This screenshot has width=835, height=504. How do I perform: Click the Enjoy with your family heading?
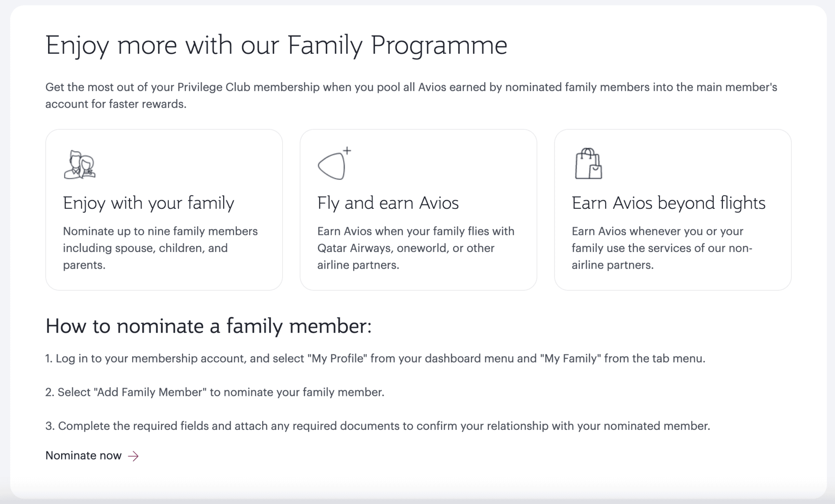[x=148, y=203]
